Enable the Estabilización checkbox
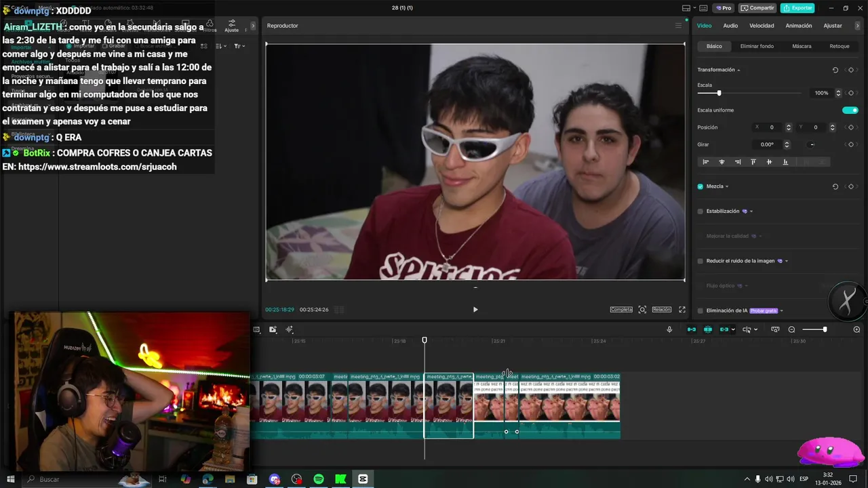Image resolution: width=868 pixels, height=488 pixels. (701, 211)
